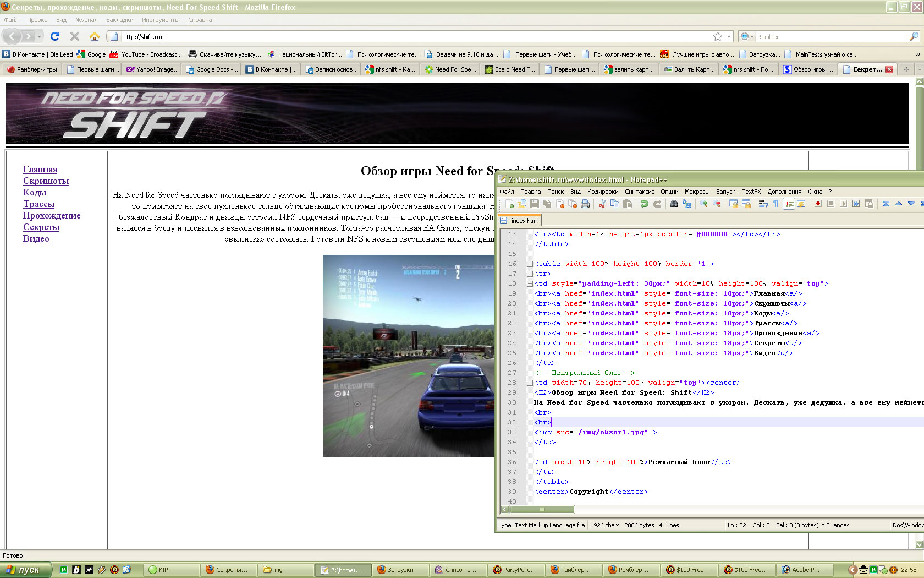
Task: Toggle word wrap in Notepad++ toolbar
Action: [763, 204]
